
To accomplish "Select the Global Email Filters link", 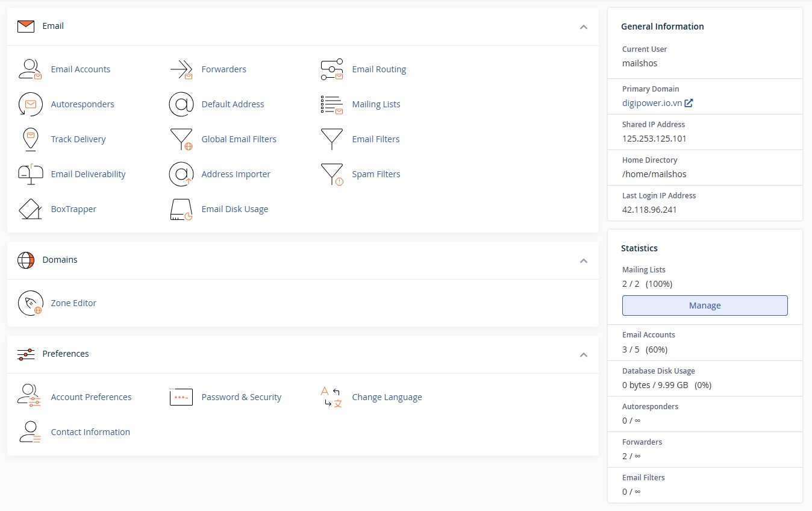I will tap(239, 139).
